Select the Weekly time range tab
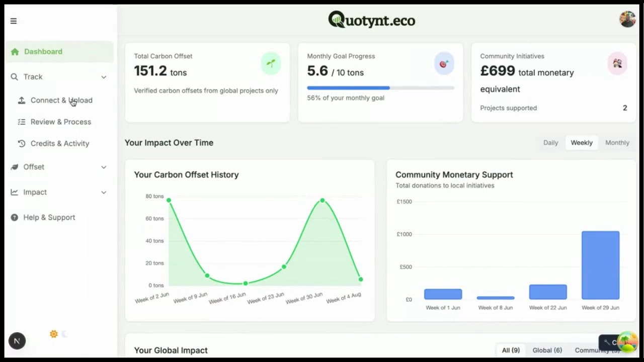 point(582,143)
